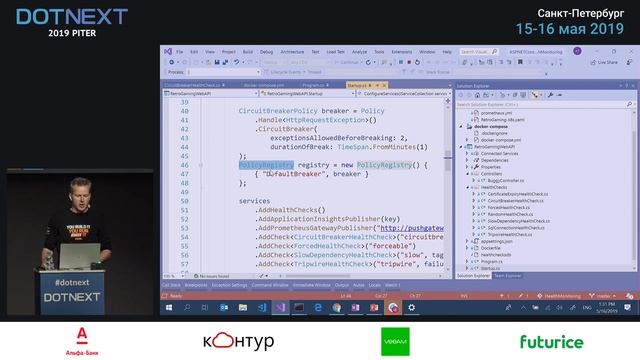The width and height of the screenshot is (640, 360).
Task: Collapse the RetroGamingWebAPI project node
Action: pos(461,147)
